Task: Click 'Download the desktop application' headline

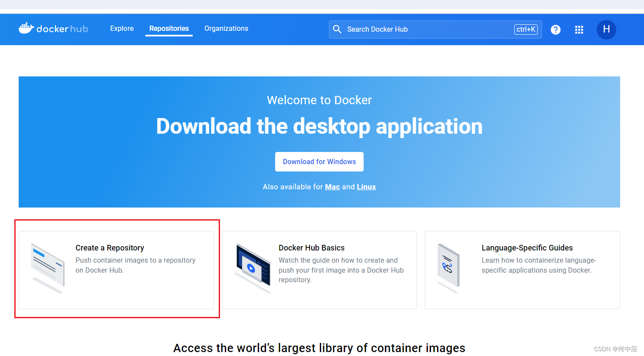Action: click(319, 126)
